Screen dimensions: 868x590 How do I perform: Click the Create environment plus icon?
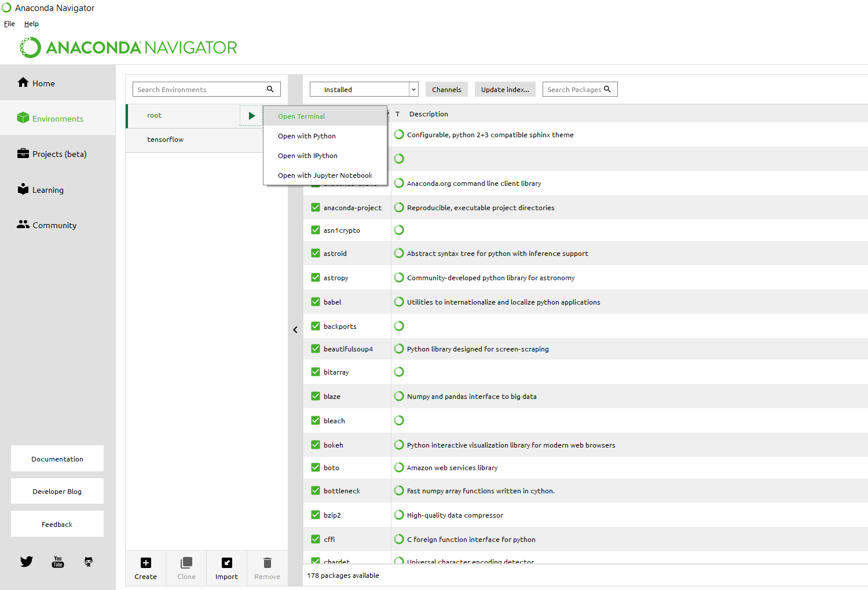pos(146,563)
